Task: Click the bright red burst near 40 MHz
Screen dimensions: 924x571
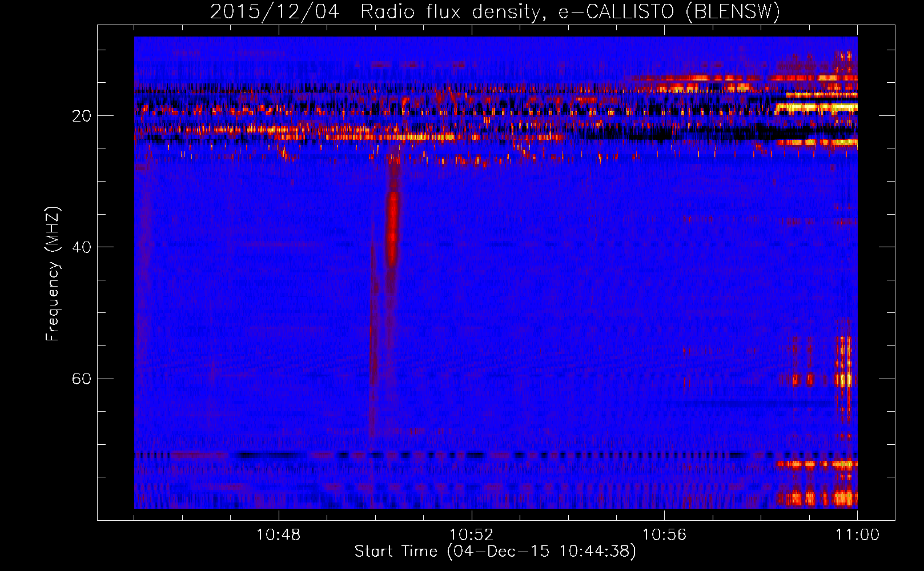Action: coord(392,228)
